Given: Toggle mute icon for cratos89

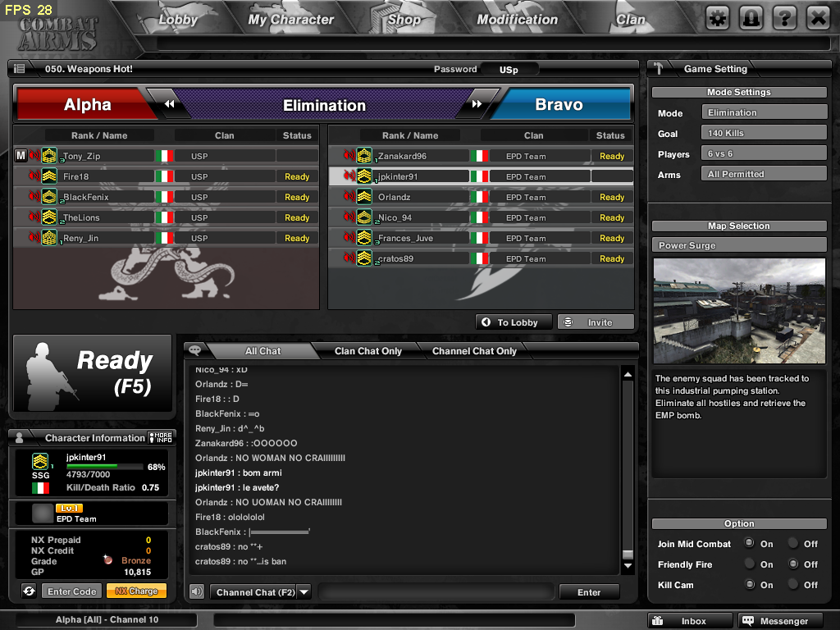Looking at the screenshot, I should 349,258.
